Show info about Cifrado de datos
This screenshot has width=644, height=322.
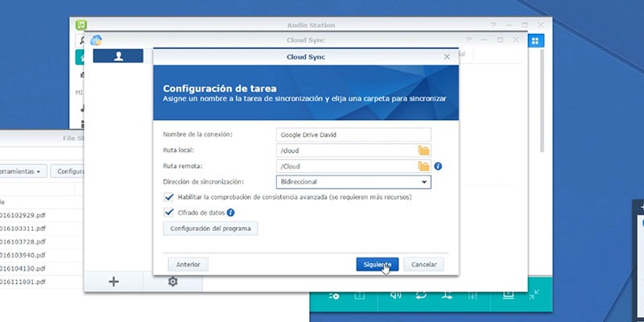coord(230,213)
